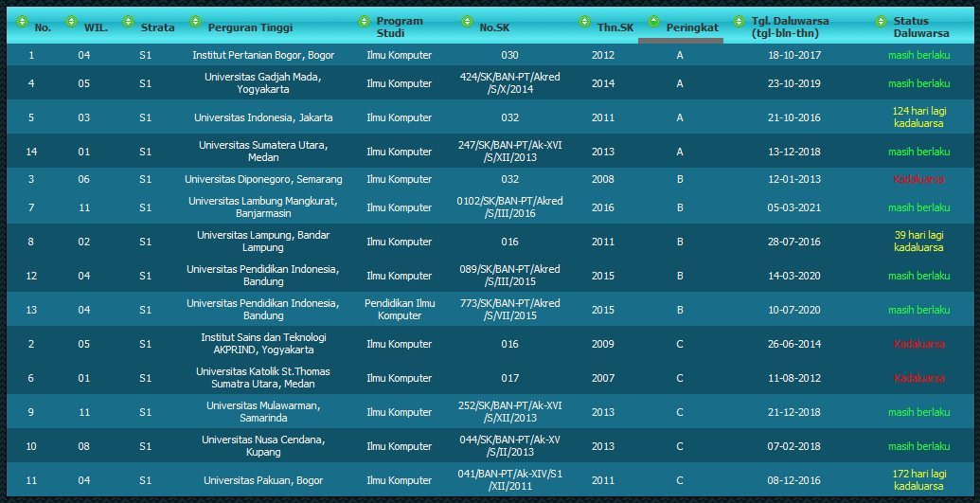Screen dimensions: 980x503
Task: Click the sort icon beside Status Daluwarsa header
Action: coord(881,21)
